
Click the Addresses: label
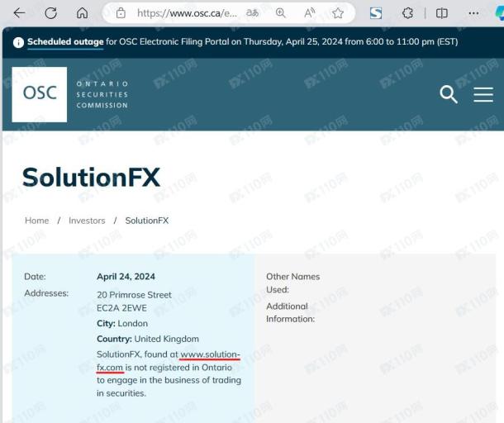coord(46,293)
